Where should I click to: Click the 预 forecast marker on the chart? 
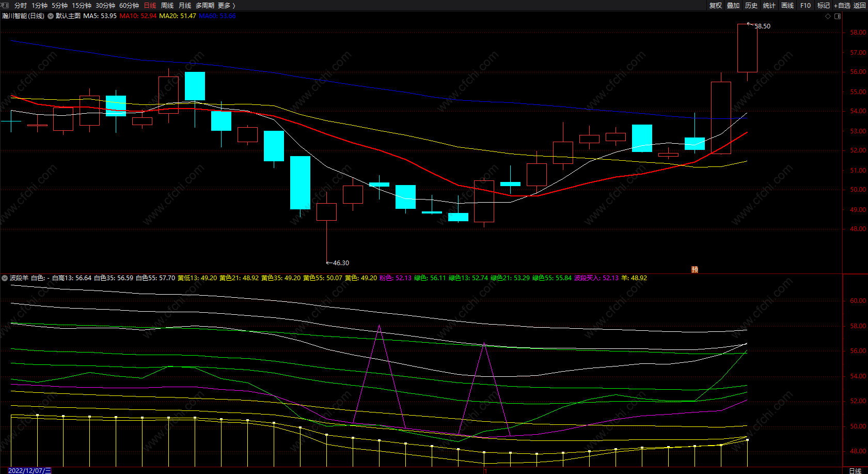[x=695, y=269]
